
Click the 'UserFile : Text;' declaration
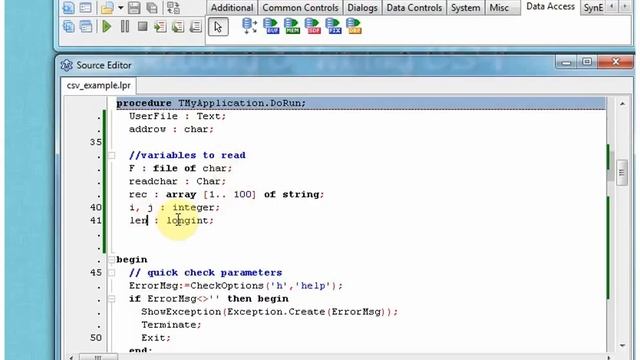click(x=177, y=116)
